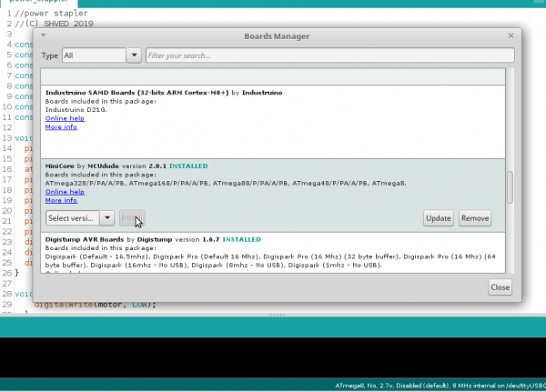Close the Boards Manager with the X icon
Image resolution: width=546 pixels, height=392 pixels.
(x=511, y=35)
